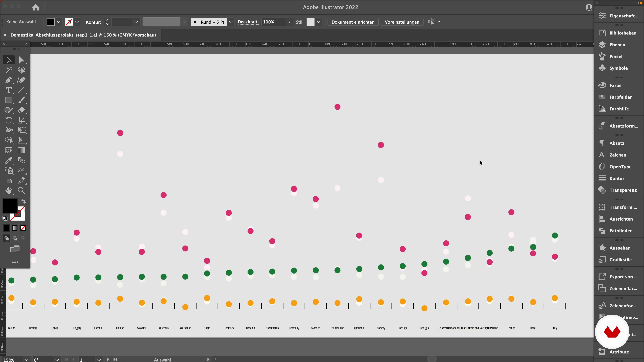Open the rotation angle 0° dropdown
The height and width of the screenshot is (362, 644).
click(x=57, y=360)
